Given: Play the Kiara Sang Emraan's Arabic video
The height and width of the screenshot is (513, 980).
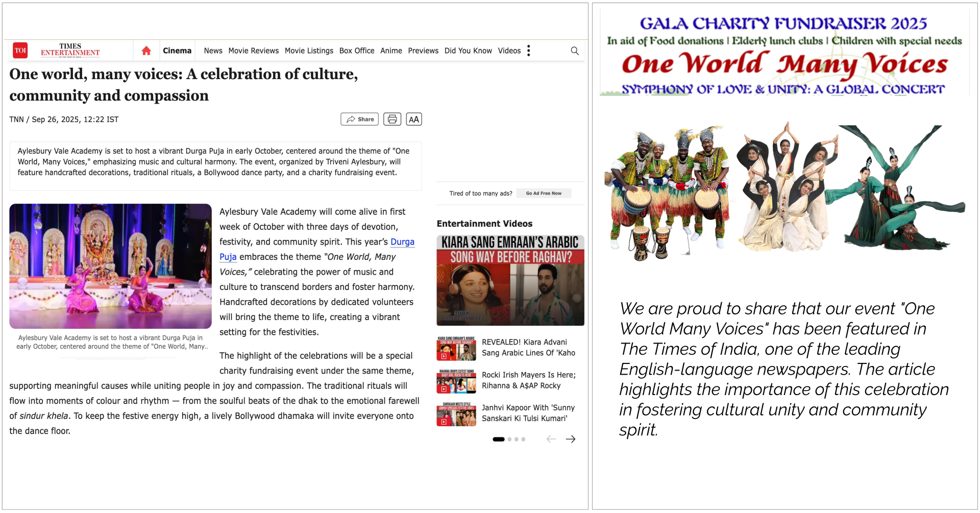Looking at the screenshot, I should (510, 280).
